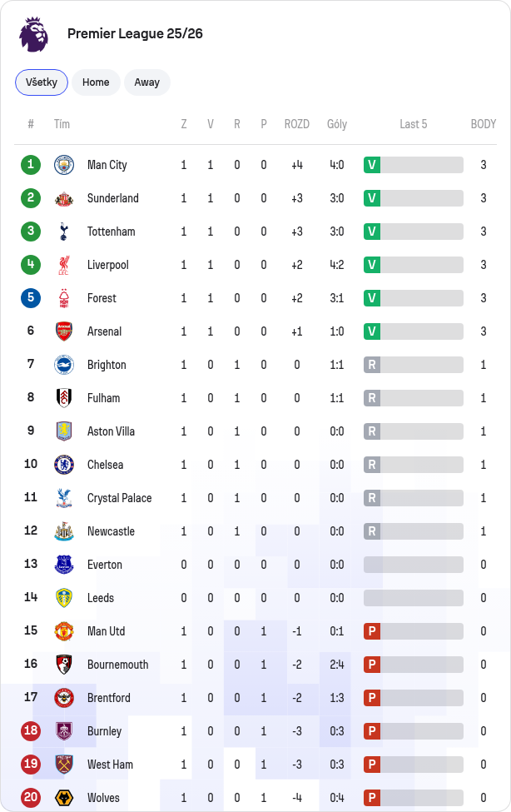This screenshot has height=812, width=511.
Task: Open the Newcastle team name link
Action: tap(111, 531)
